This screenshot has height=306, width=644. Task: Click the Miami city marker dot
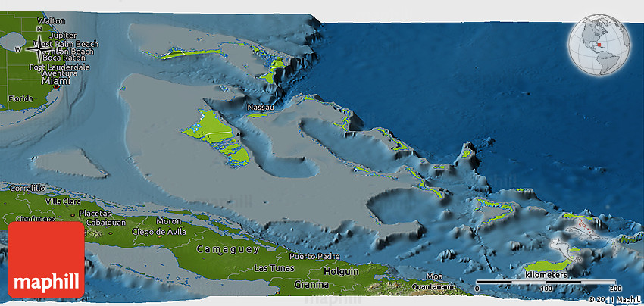click(x=56, y=87)
